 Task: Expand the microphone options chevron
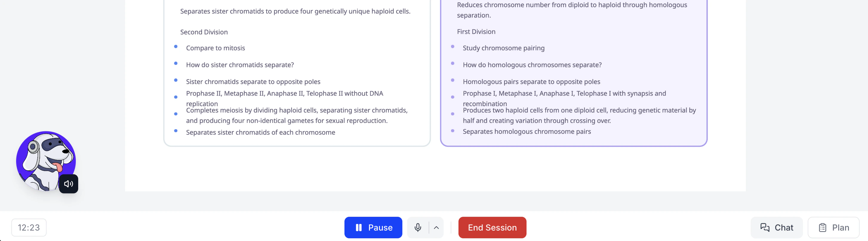[436, 228]
